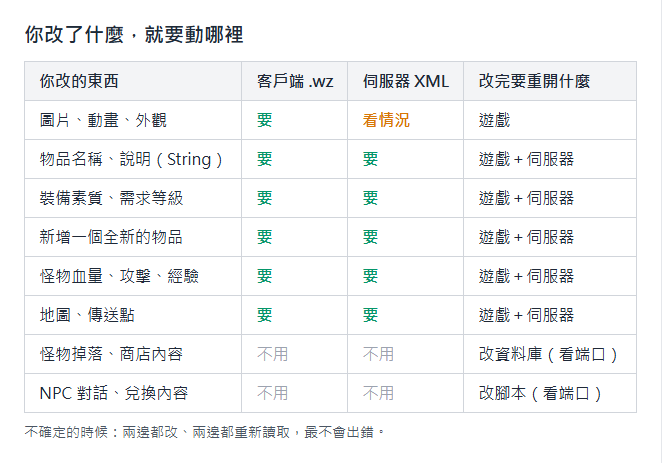Click the 怪物血量、攻擊、經驗 cell
Screen dimensions: 662x463
(x=119, y=276)
